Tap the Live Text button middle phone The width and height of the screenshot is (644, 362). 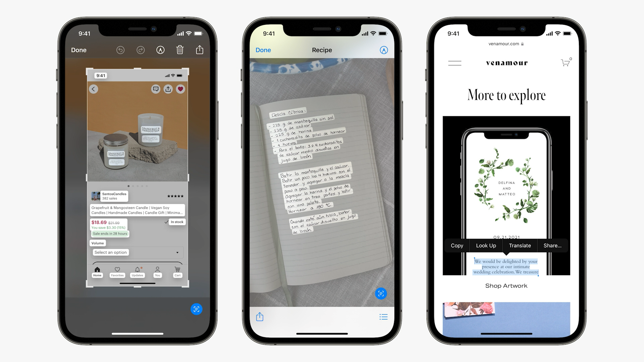pyautogui.click(x=382, y=294)
